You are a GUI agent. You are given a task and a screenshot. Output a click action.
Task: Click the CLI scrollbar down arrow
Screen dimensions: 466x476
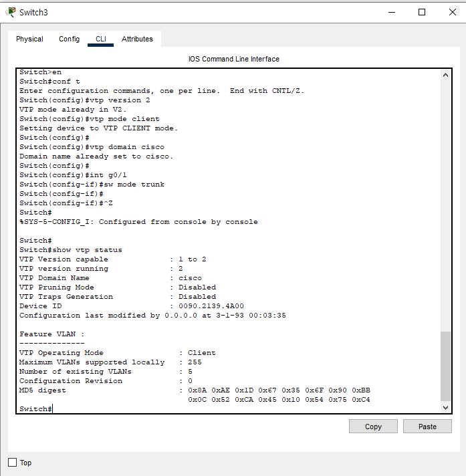pos(445,408)
